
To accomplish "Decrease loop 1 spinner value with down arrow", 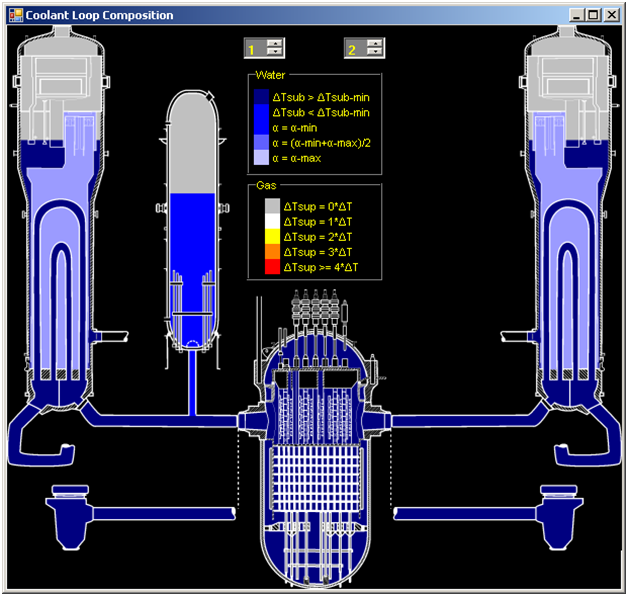I will point(275,52).
